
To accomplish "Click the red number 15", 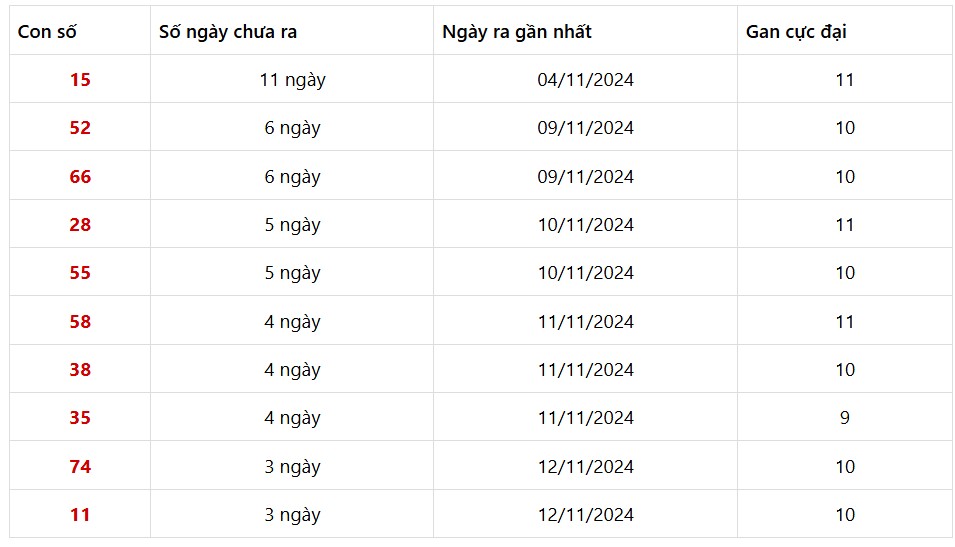I will pos(80,80).
